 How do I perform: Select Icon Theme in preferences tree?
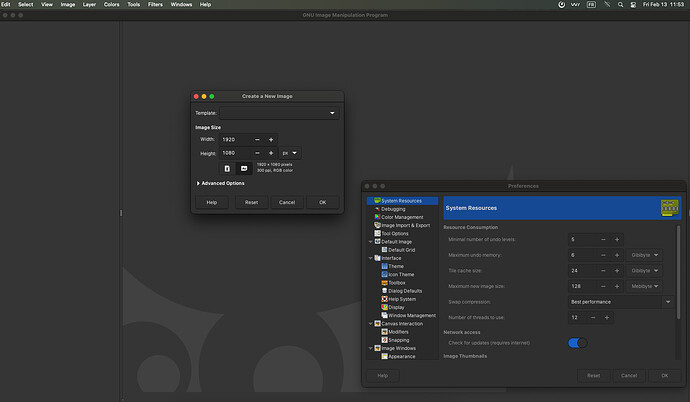(403, 274)
